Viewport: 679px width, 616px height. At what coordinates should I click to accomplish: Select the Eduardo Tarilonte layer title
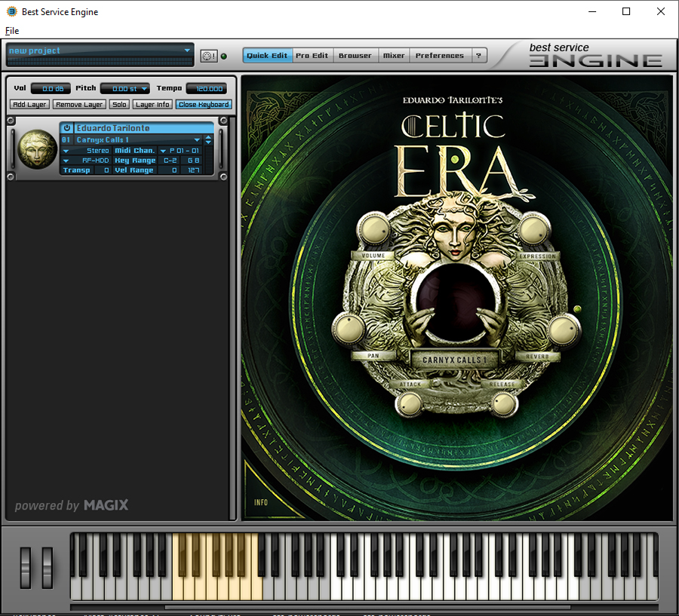[144, 128]
